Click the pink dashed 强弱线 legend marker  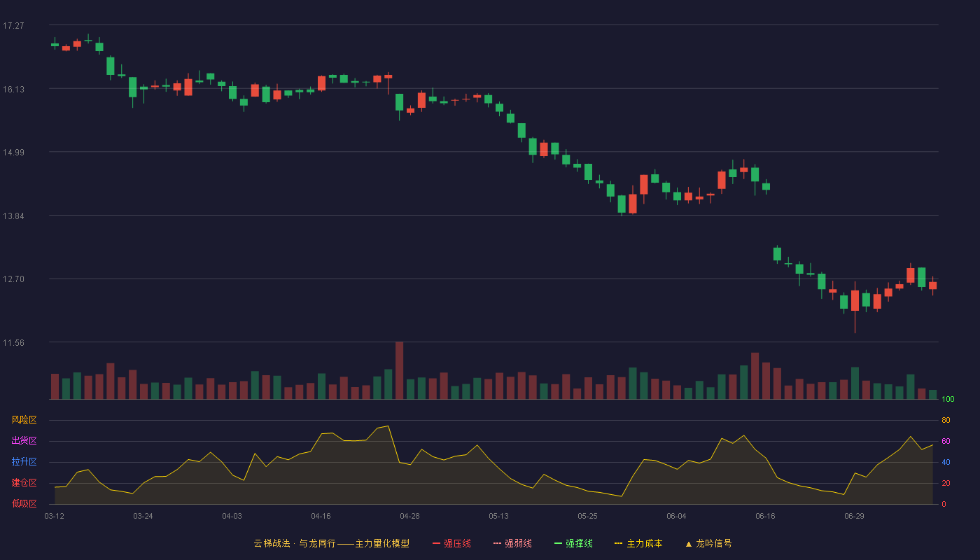coord(497,543)
